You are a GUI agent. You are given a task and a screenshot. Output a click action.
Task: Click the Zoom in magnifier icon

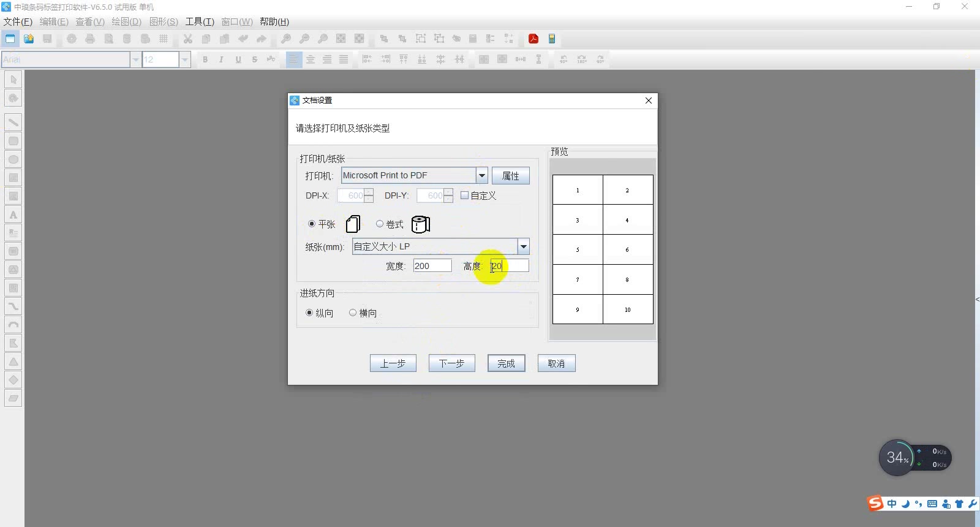(286, 39)
